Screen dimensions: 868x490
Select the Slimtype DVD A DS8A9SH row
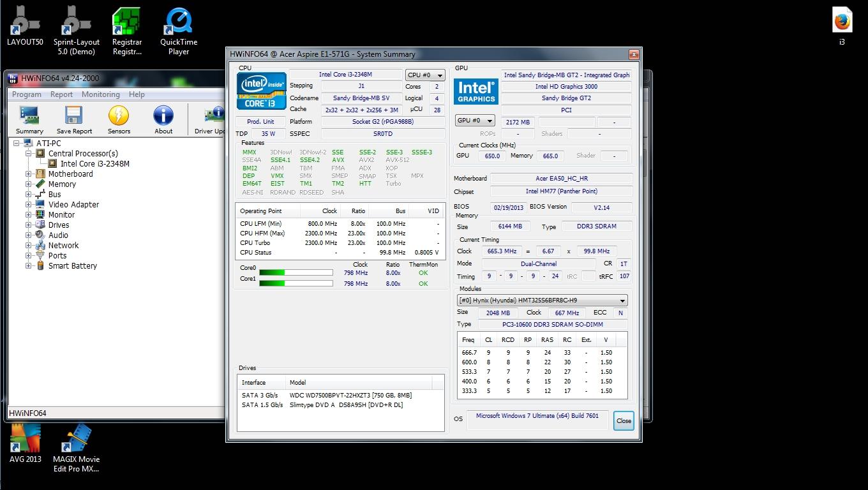(x=341, y=405)
